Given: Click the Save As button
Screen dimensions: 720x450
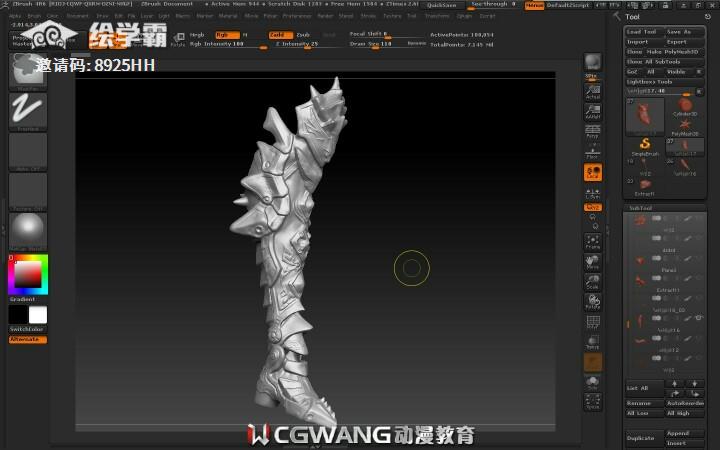Looking at the screenshot, I should (684, 32).
